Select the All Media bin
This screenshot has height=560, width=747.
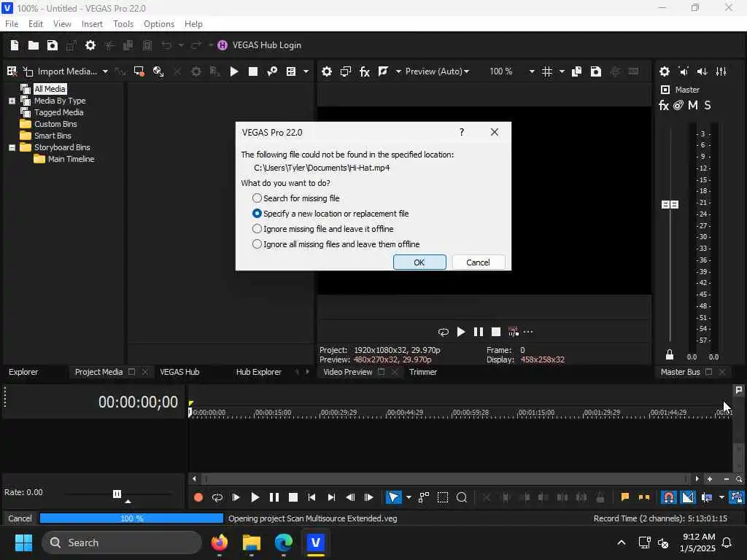click(x=50, y=89)
